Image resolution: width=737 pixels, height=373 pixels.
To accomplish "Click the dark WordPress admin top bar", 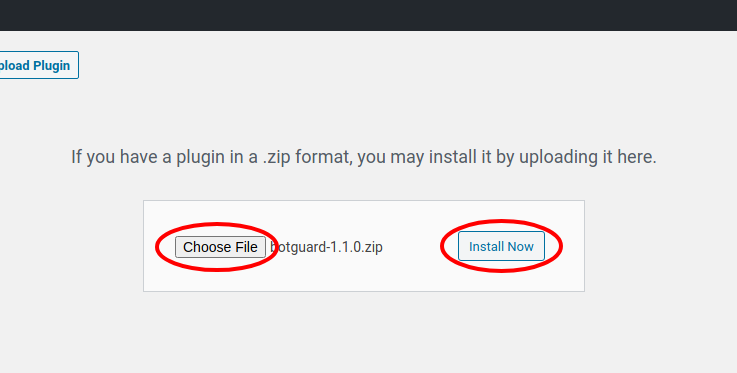I will pos(368,15).
